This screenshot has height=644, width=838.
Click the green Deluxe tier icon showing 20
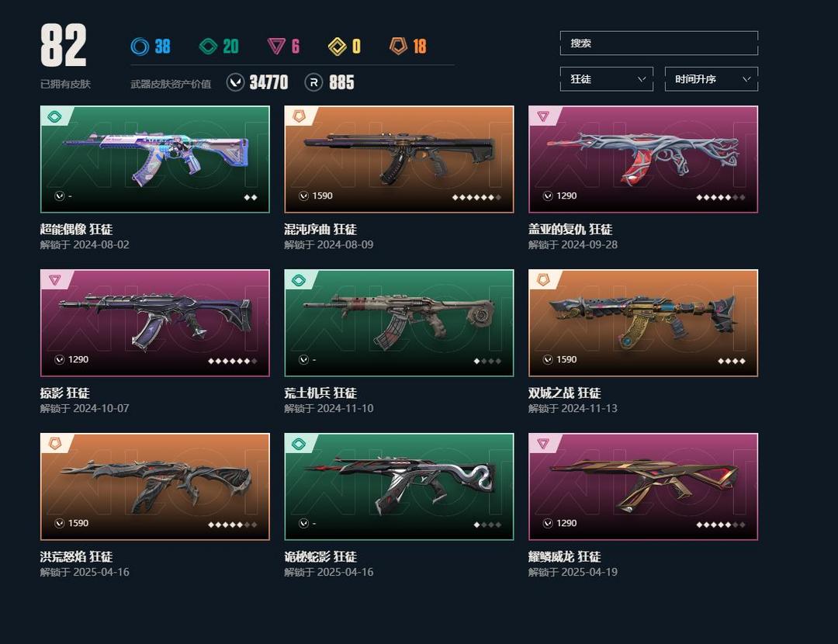click(208, 47)
